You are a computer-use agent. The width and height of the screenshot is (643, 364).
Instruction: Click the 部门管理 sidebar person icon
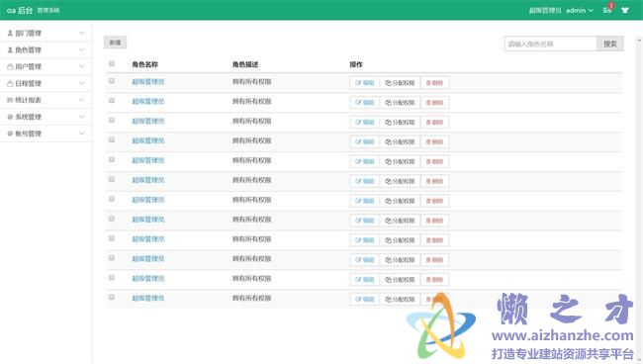10,34
